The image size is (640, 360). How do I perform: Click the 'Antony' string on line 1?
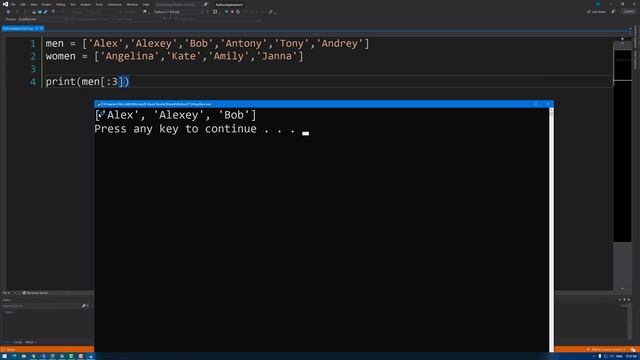click(x=243, y=43)
